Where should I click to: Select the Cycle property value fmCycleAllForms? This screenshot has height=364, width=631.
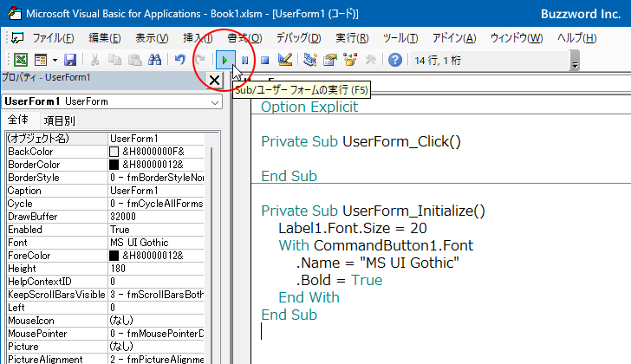point(156,204)
